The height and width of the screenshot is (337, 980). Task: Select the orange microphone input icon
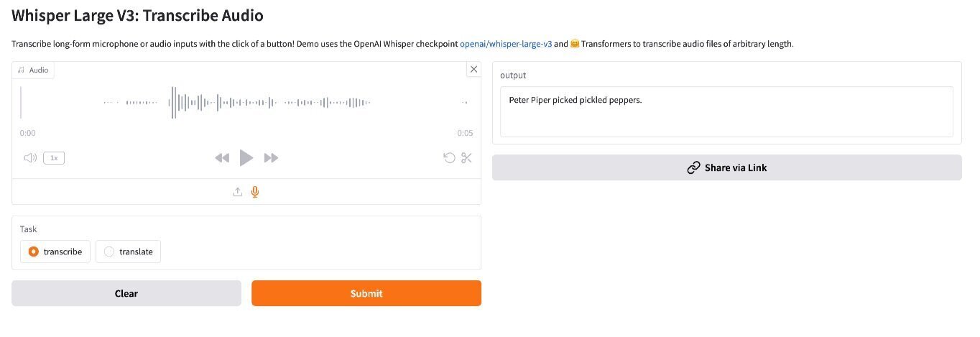click(255, 192)
